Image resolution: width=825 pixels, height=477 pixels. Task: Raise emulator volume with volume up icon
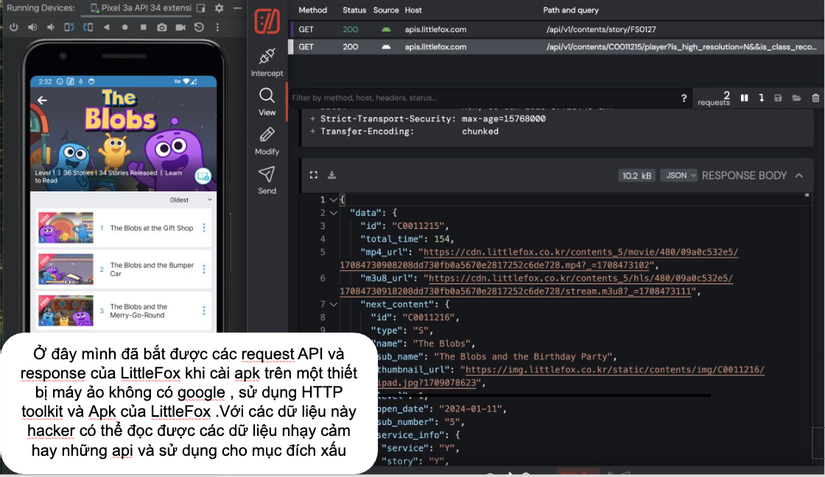33,27
